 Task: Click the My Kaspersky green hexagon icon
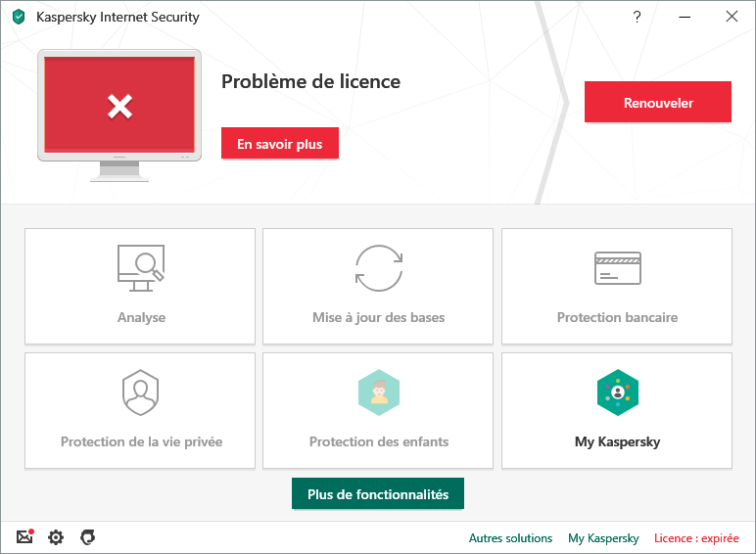(617, 393)
